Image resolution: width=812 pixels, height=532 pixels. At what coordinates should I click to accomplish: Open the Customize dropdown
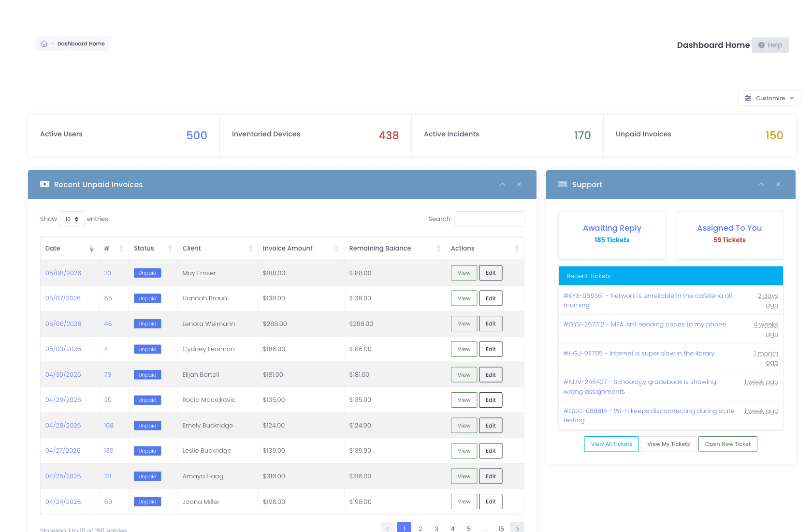click(768, 98)
